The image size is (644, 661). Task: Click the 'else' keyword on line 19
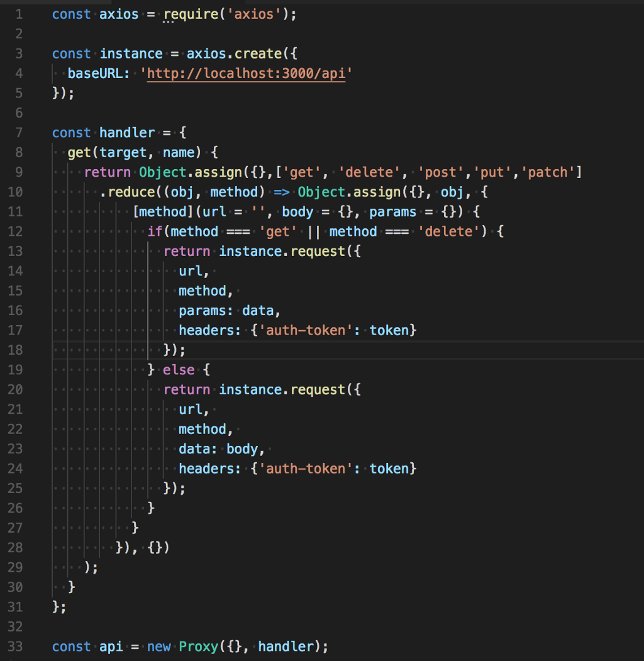(179, 370)
